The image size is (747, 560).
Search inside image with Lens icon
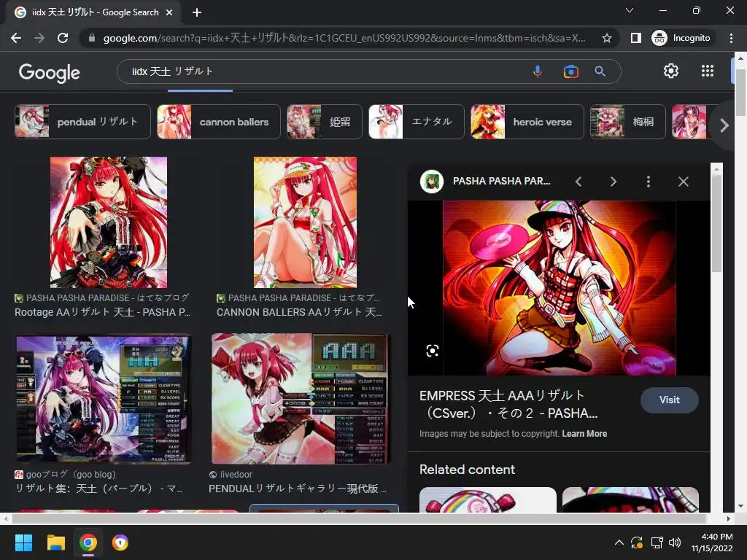(x=432, y=351)
